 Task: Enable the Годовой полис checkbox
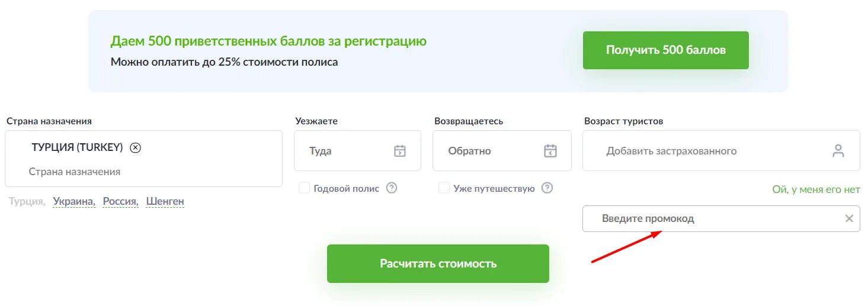pyautogui.click(x=304, y=188)
